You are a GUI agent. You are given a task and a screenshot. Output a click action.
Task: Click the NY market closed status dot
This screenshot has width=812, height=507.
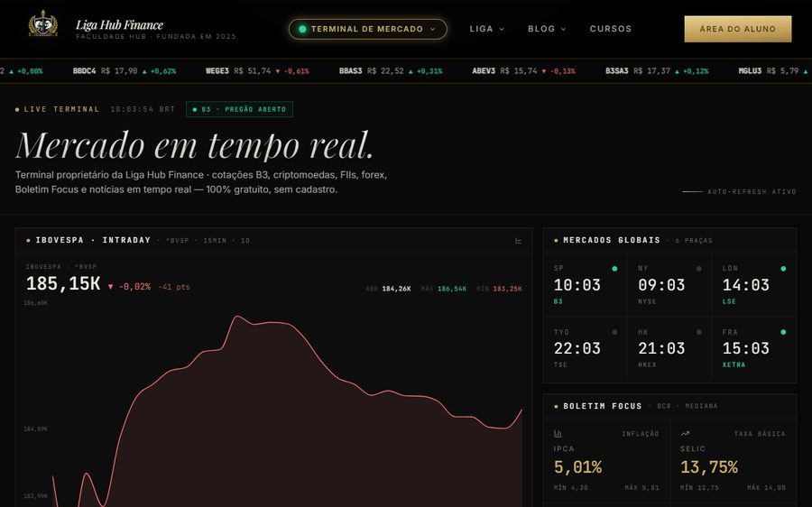pos(698,269)
